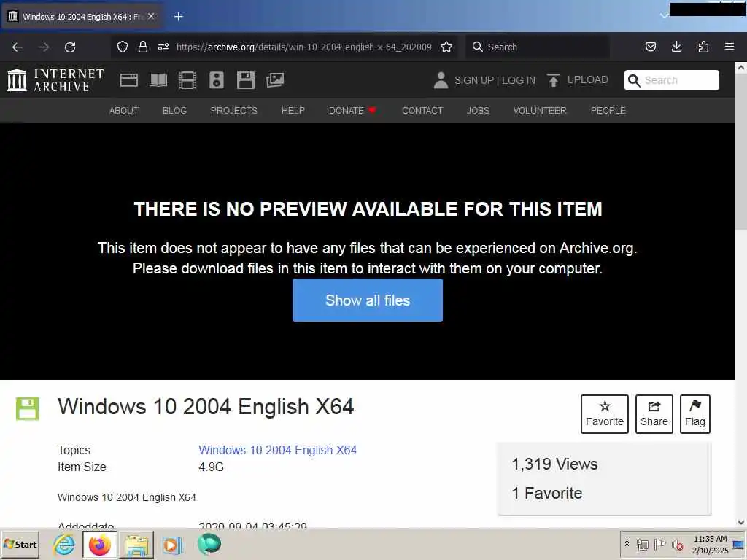Image resolution: width=747 pixels, height=560 pixels.
Task: Open Internet Archive Software floppy icon
Action: 246,80
